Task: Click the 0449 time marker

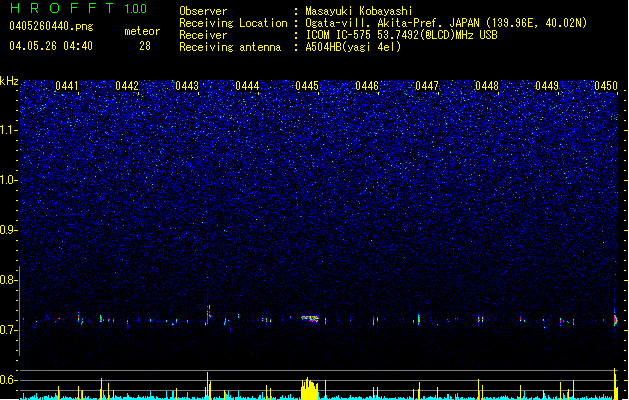Action: click(547, 86)
